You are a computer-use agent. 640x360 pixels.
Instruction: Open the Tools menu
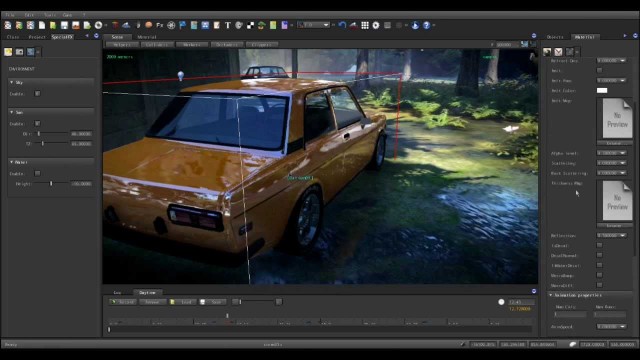click(x=50, y=15)
